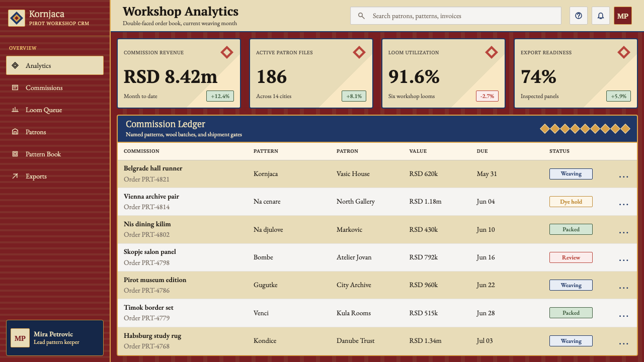
Task: Click 'Atelier Jovan' patron cell
Action: (x=354, y=257)
